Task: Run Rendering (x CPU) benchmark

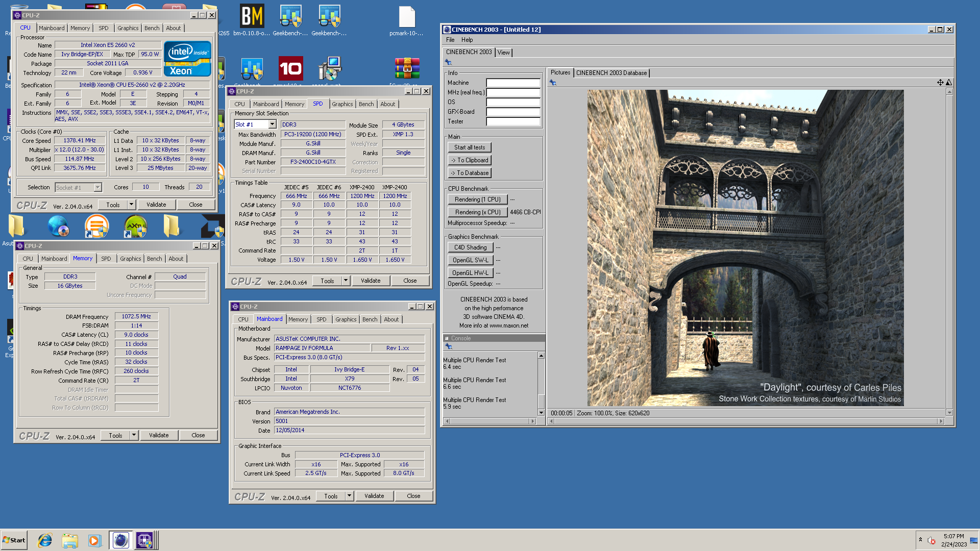Action: (x=478, y=212)
